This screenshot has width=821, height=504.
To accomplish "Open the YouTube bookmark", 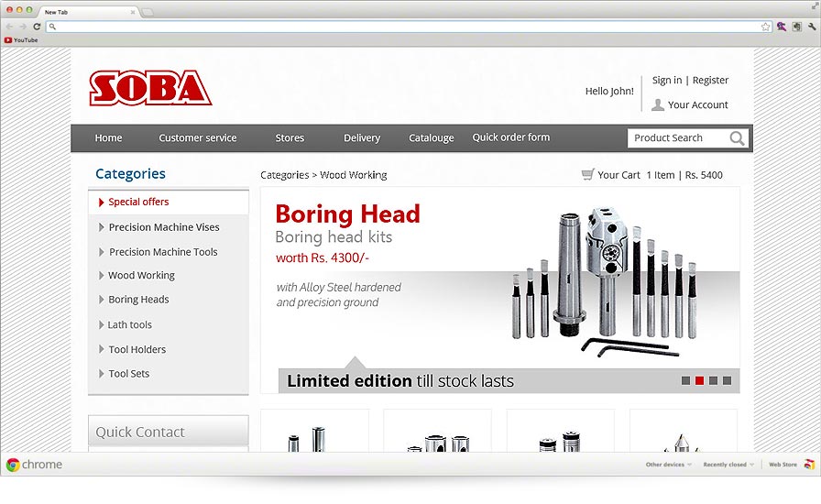I will (x=21, y=40).
